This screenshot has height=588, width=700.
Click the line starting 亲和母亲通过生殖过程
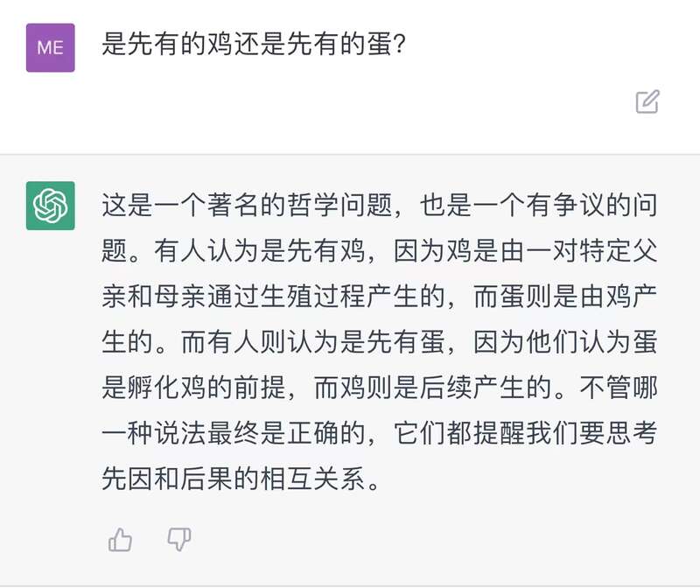[x=380, y=297]
